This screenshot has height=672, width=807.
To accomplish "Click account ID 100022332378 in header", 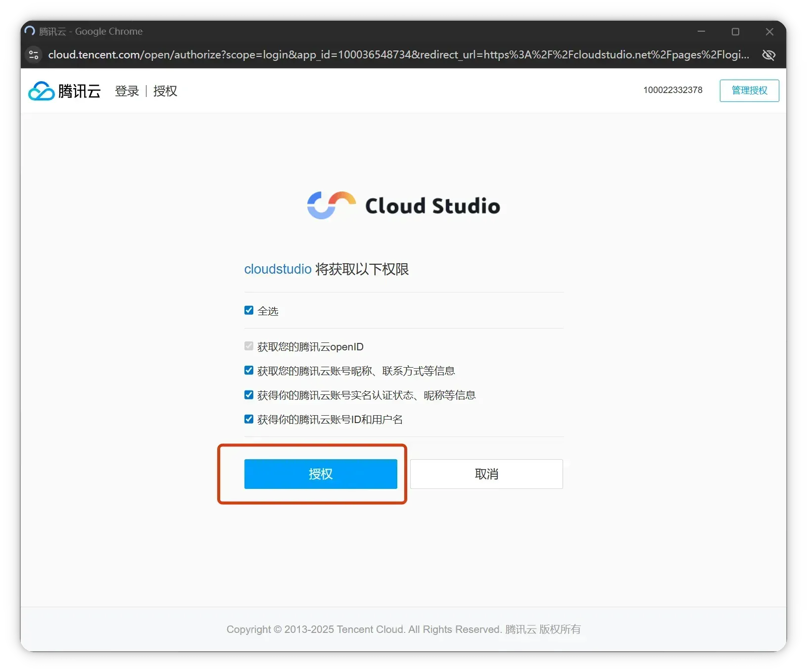I will click(672, 90).
